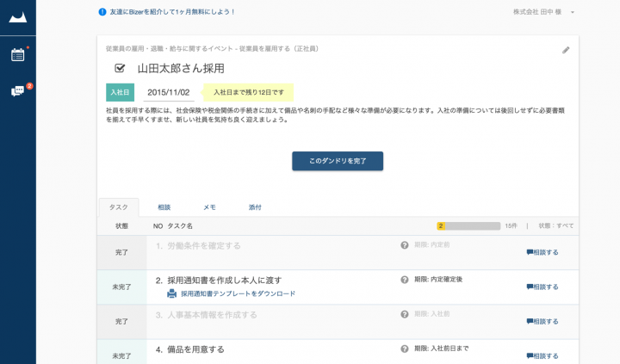Click 相談する for task 3

point(542,321)
